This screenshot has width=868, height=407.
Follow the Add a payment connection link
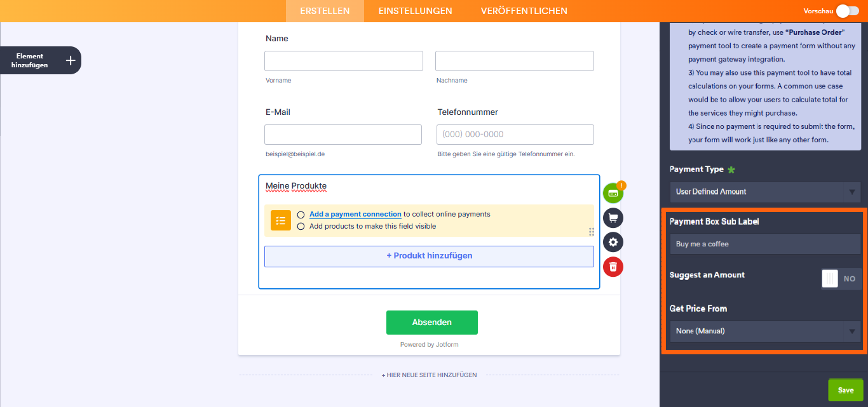click(x=355, y=215)
